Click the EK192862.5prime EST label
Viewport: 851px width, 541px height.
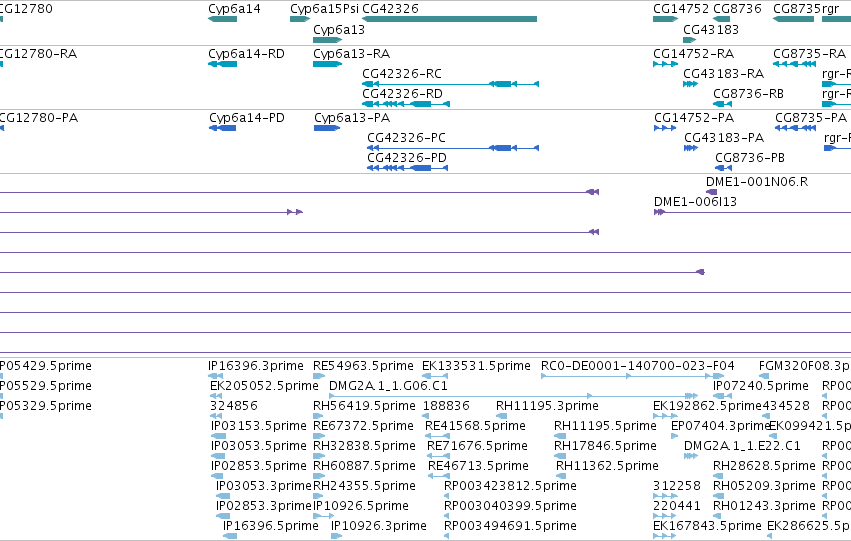[x=708, y=406]
